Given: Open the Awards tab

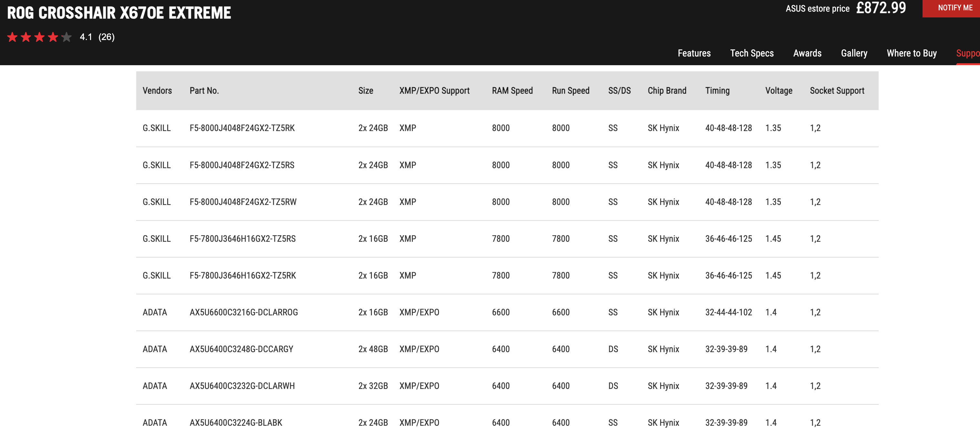Looking at the screenshot, I should pyautogui.click(x=807, y=53).
